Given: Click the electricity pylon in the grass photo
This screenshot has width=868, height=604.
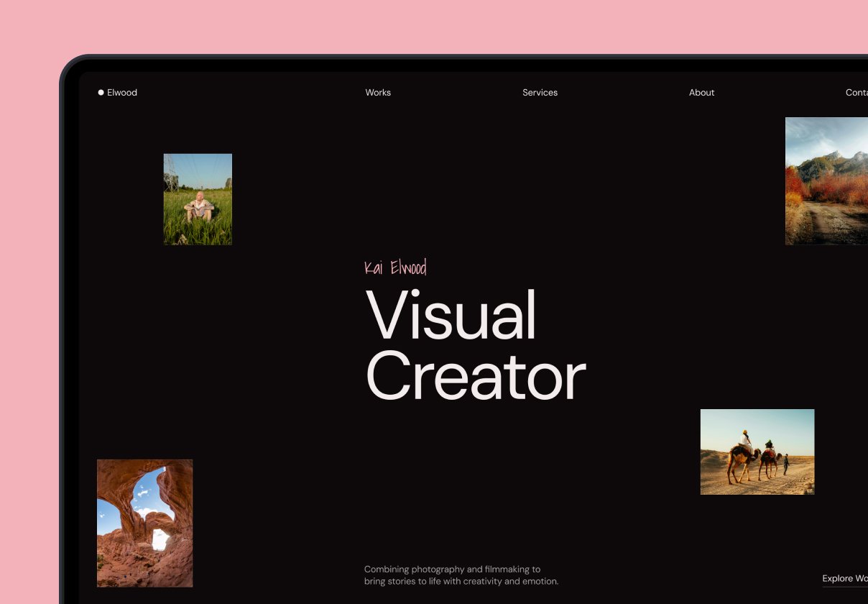Looking at the screenshot, I should [x=171, y=173].
